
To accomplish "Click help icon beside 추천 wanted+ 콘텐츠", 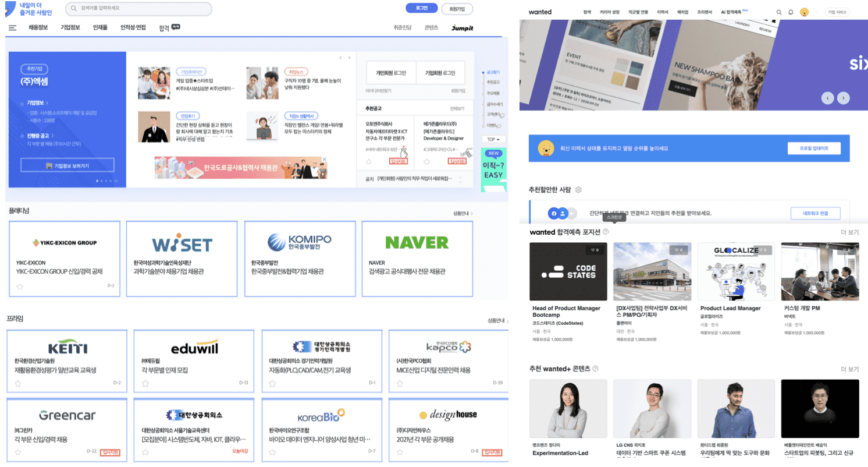I will coord(596,369).
